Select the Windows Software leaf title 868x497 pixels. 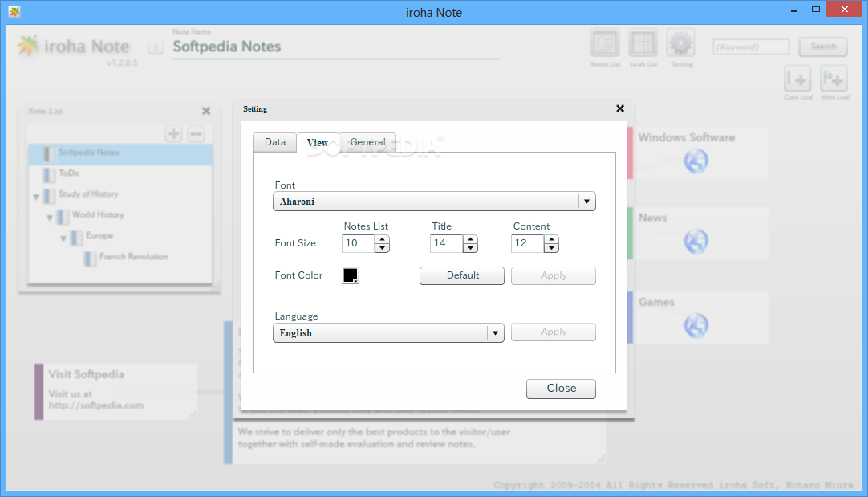tap(687, 138)
